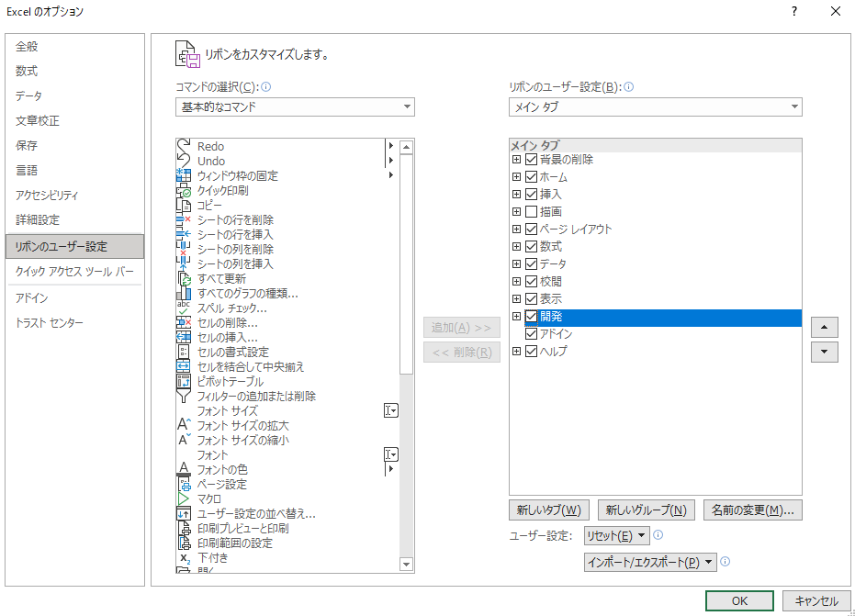
Task: Select the マクロ play icon
Action: tap(184, 498)
